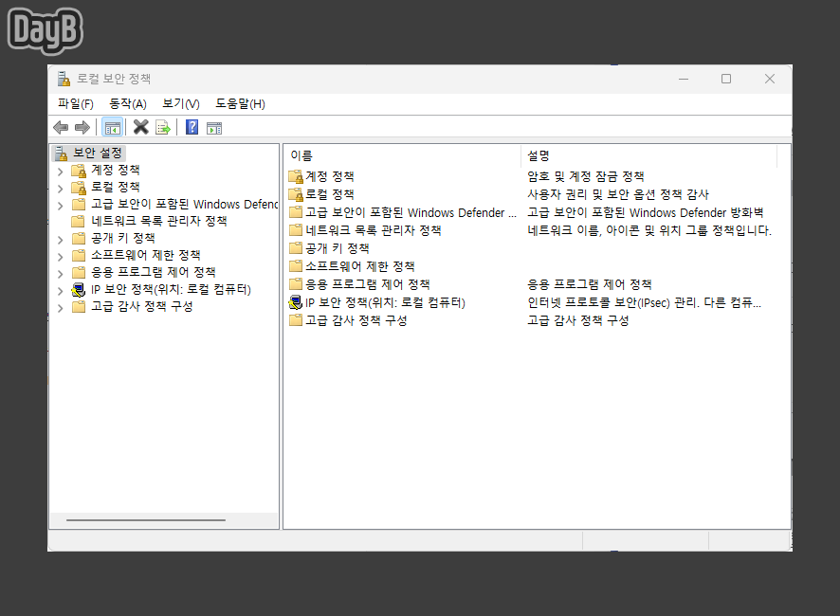
Task: Click 로컬 정책 folder icon in tree
Action: pyautogui.click(x=78, y=188)
